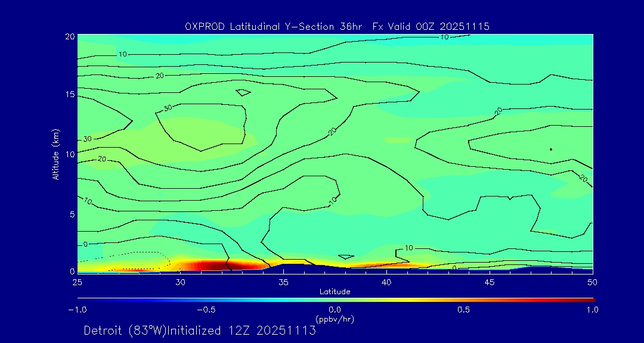Click latitude axis tick label 35
Image resolution: width=644 pixels, height=343 pixels.
pyautogui.click(x=283, y=282)
